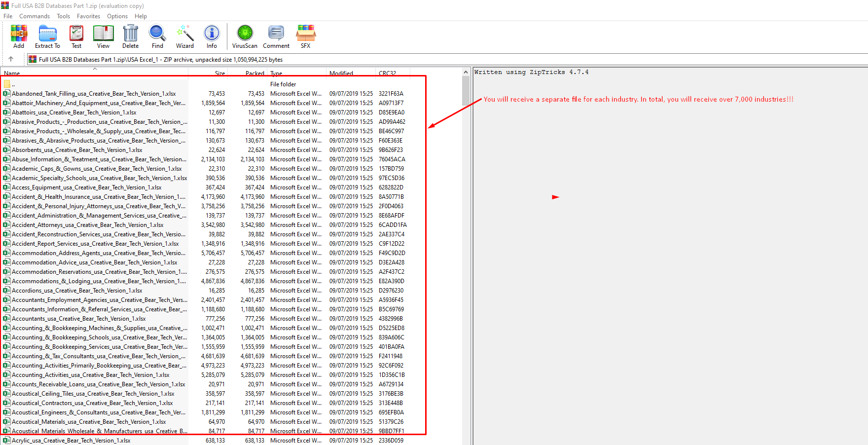Click CRC32 value 3221F63A
The height and width of the screenshot is (445, 868).
pos(391,93)
